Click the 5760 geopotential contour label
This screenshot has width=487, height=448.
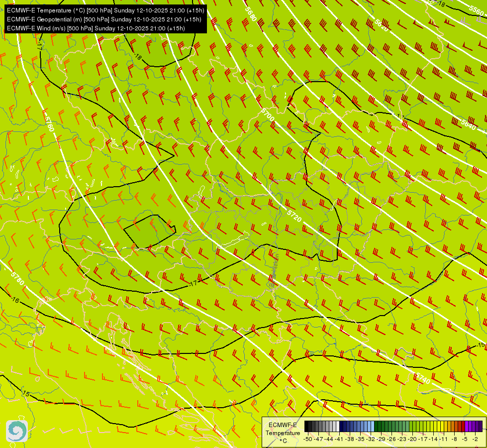49,124
